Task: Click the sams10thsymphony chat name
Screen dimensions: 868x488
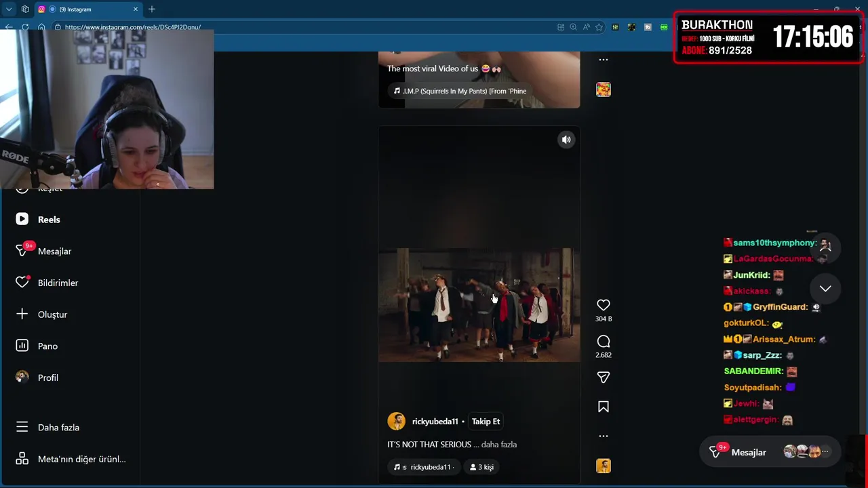Action: [774, 243]
